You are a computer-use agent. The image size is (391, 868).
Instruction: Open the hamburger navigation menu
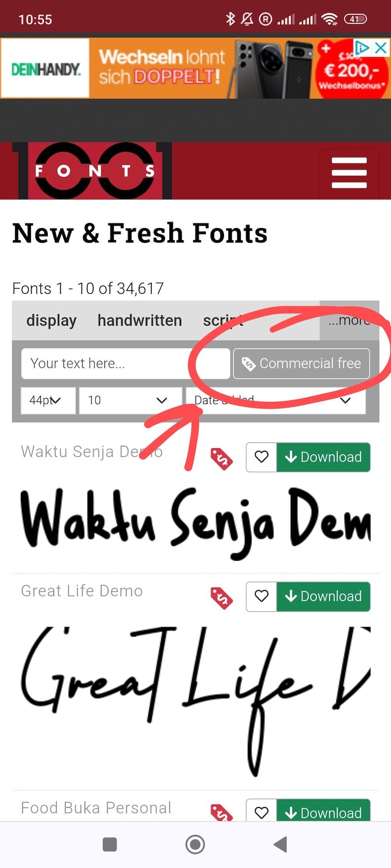[349, 173]
